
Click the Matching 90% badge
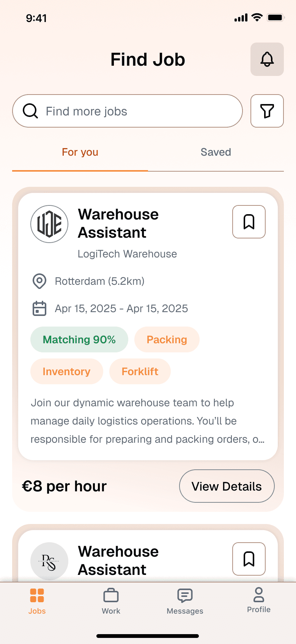coord(79,339)
